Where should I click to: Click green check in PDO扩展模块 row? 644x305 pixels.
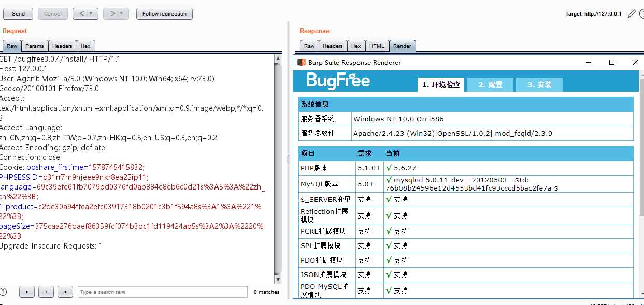(389, 260)
